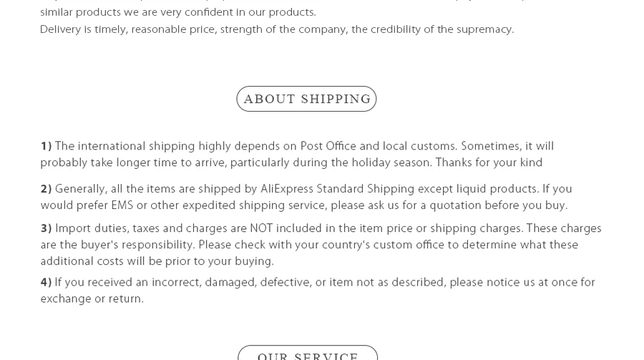Click 'exchange or return' text

[91, 298]
